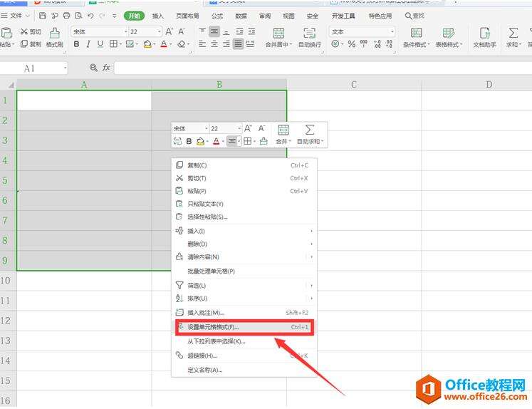The width and height of the screenshot is (532, 409).
Task: Click the magnifier icon beside fx
Action: pos(93,68)
